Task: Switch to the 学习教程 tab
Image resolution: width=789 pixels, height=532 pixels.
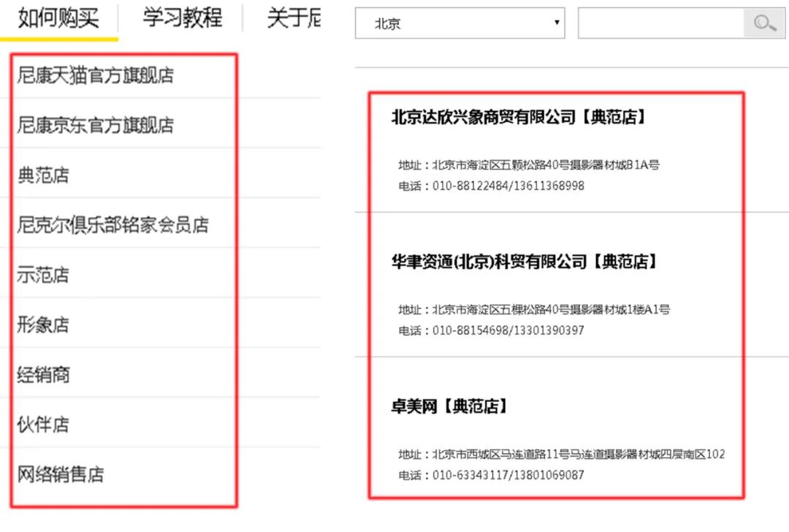Action: (x=181, y=18)
